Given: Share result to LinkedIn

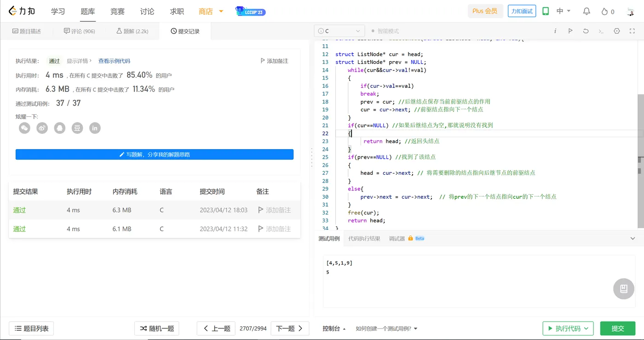Looking at the screenshot, I should [95, 128].
